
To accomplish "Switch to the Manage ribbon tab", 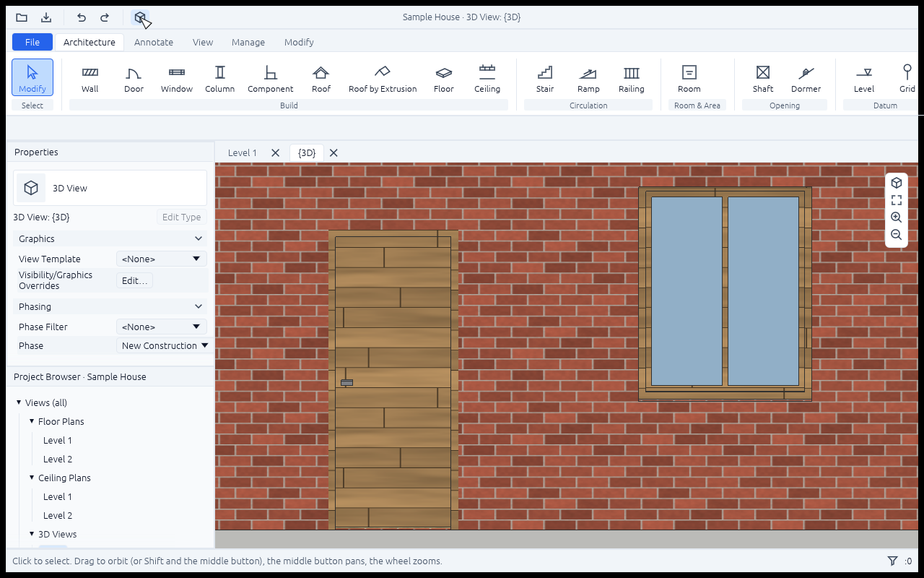I will click(248, 42).
